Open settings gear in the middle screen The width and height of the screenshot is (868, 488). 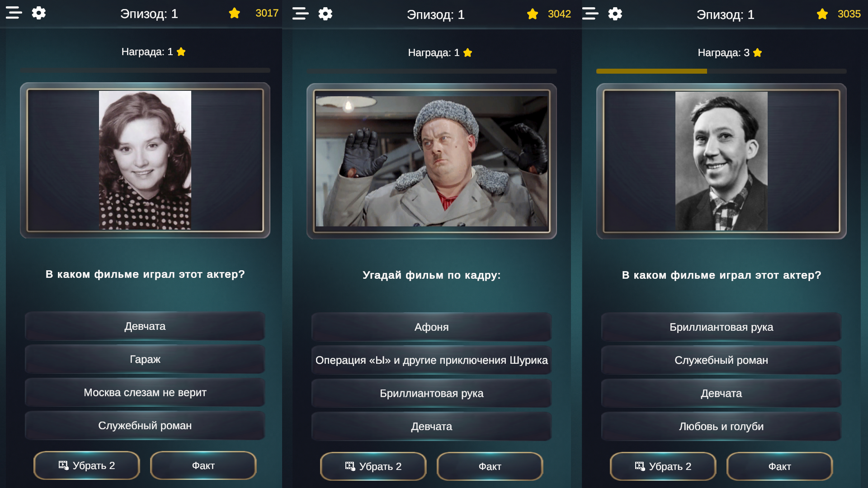click(x=325, y=14)
